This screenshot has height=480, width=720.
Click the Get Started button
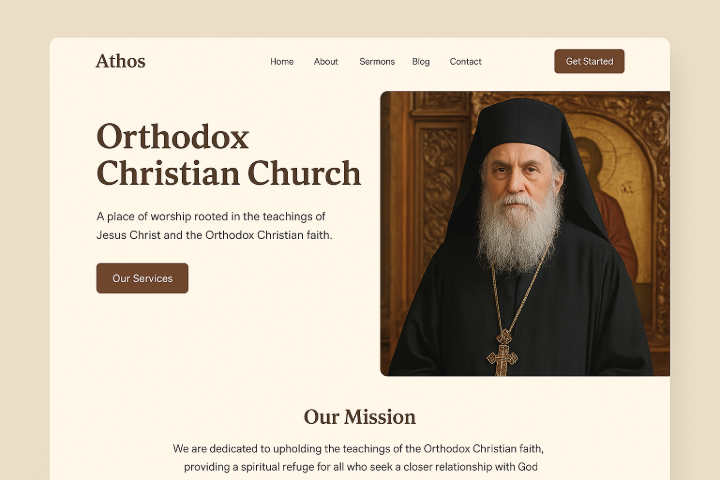(589, 61)
